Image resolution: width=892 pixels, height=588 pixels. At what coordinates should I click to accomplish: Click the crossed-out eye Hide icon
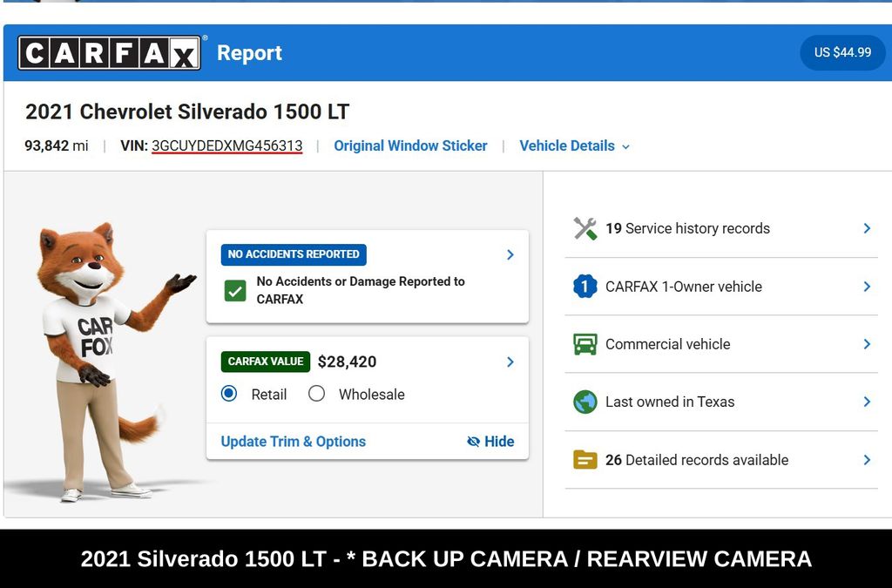[474, 442]
